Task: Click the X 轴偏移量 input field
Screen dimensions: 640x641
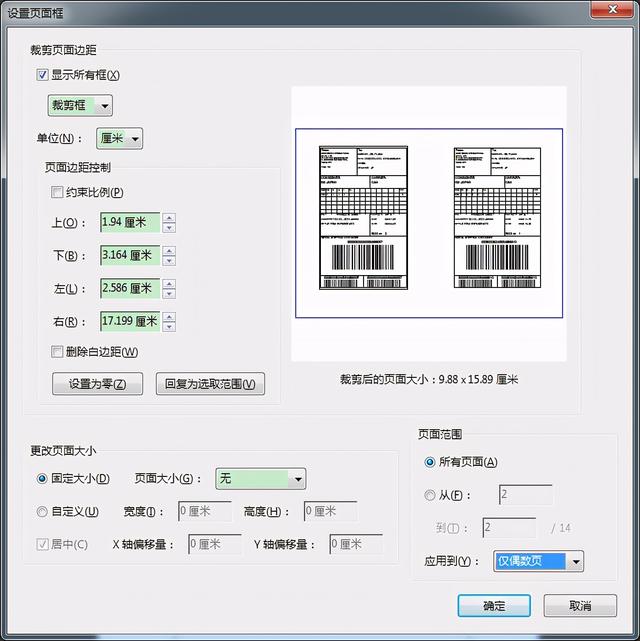Action: point(215,544)
